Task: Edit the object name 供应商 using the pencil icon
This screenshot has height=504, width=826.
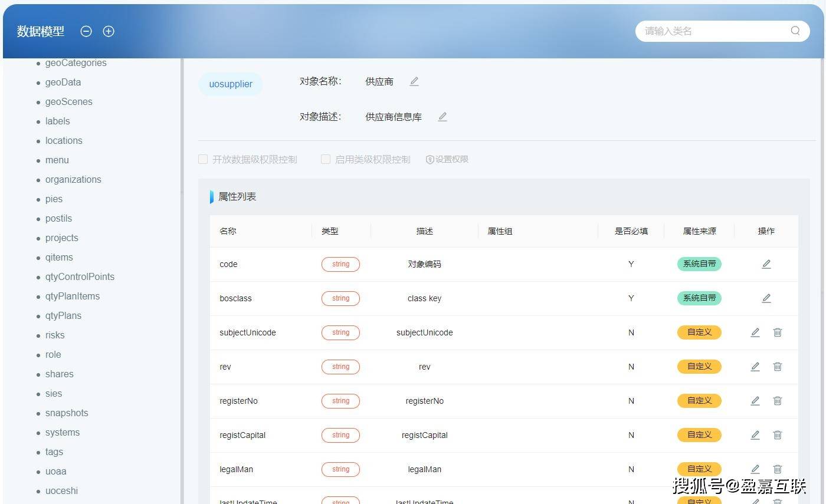Action: [x=414, y=81]
